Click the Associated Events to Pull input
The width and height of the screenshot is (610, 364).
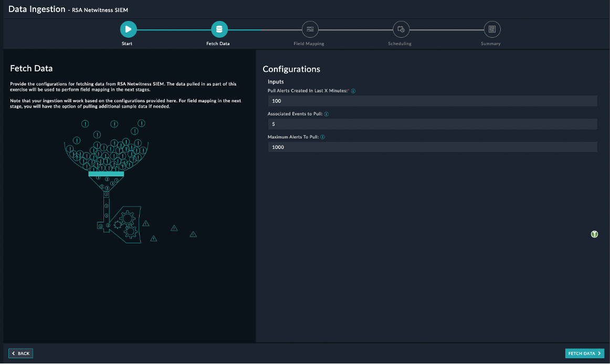[432, 124]
